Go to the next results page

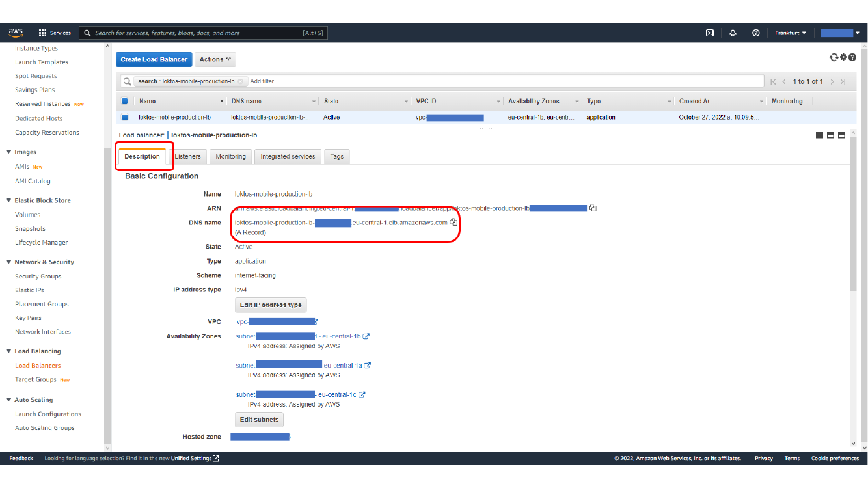click(832, 81)
